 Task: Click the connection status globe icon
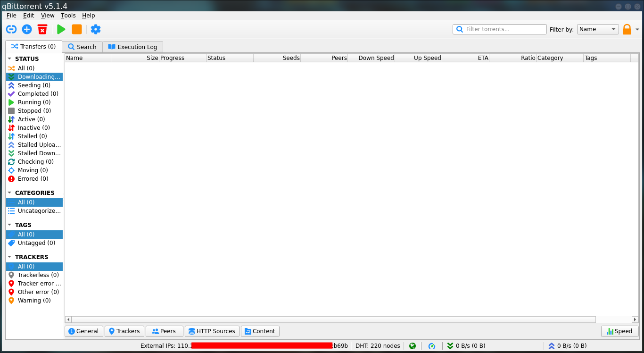[413, 346]
